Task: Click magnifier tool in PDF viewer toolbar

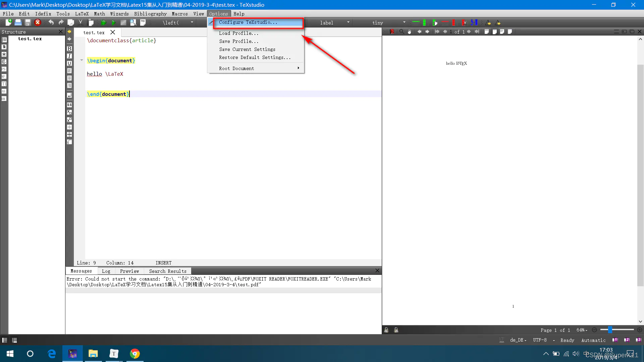Action: [x=401, y=32]
